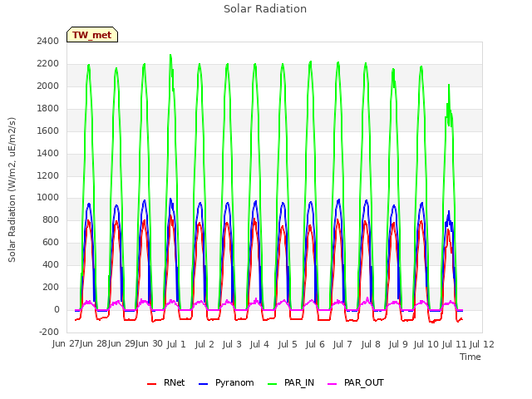Click the Jul 12 x-axis tick label

(482, 344)
